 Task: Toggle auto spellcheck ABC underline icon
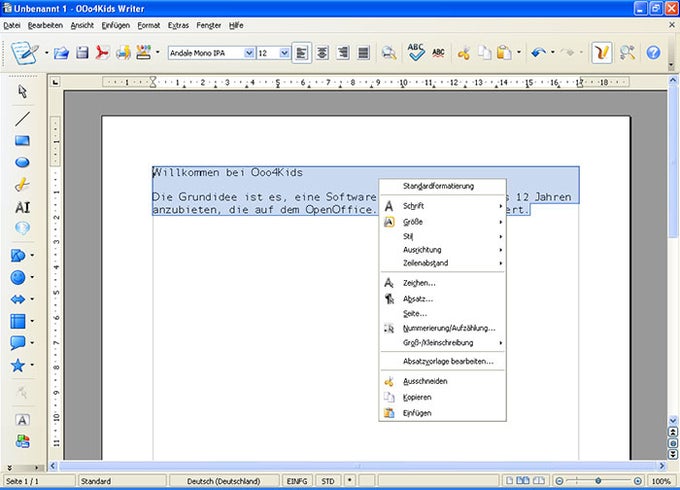point(438,53)
